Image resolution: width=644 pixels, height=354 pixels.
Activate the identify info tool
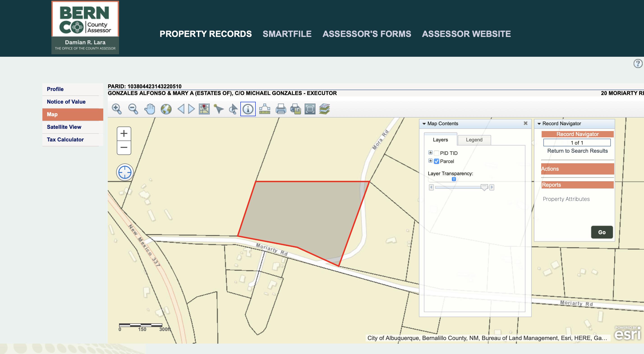(x=248, y=109)
